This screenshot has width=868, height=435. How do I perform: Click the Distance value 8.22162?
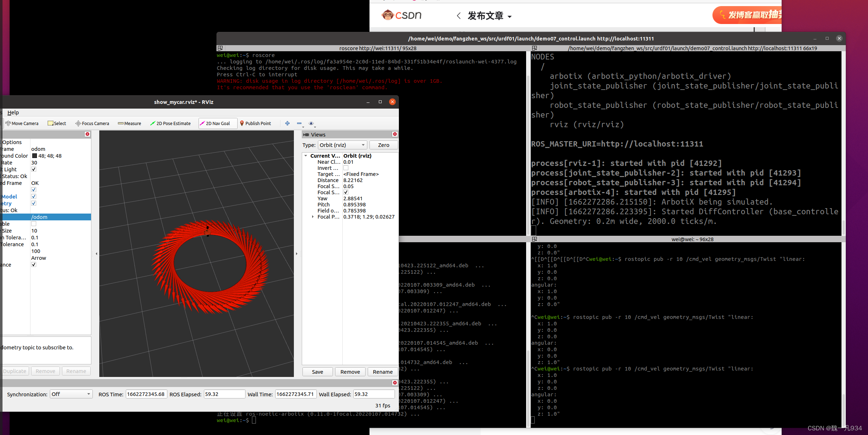click(x=353, y=180)
